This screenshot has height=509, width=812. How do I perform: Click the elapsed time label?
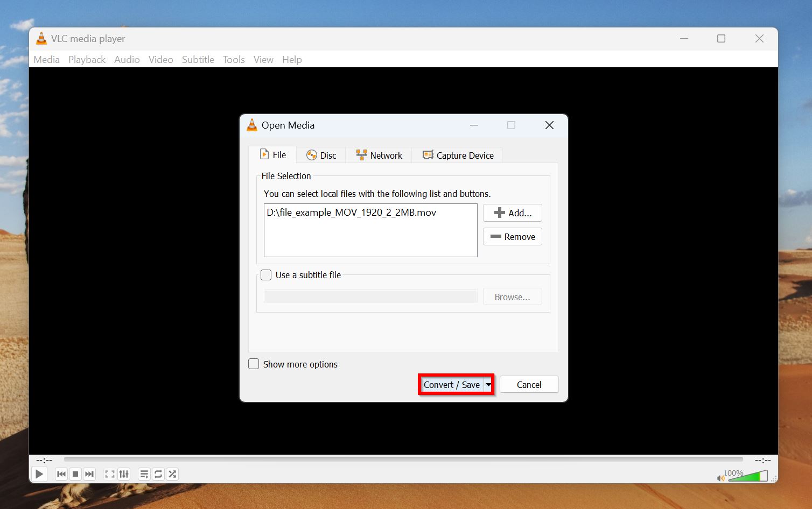click(x=44, y=460)
